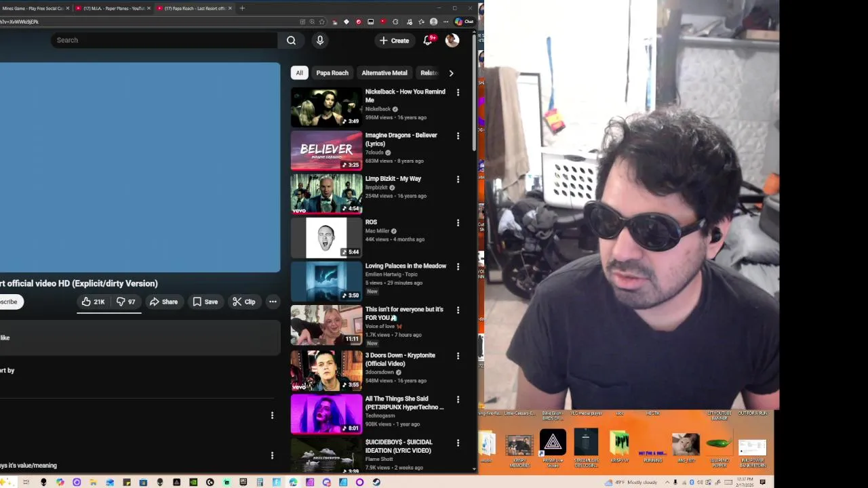Open menu for All The Things She Said
This screenshot has height=488, width=868.
(458, 399)
